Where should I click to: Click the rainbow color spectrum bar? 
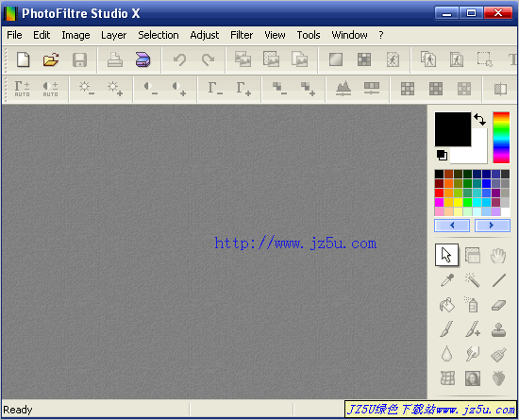coord(501,138)
